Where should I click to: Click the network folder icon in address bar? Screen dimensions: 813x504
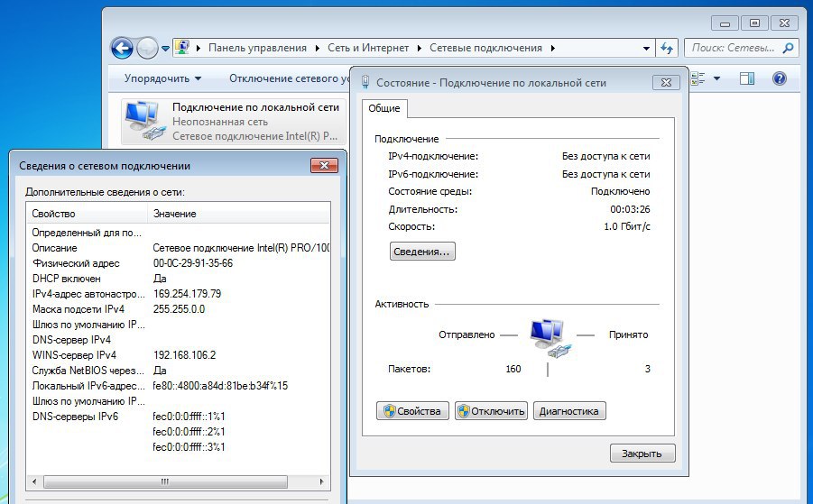[181, 48]
